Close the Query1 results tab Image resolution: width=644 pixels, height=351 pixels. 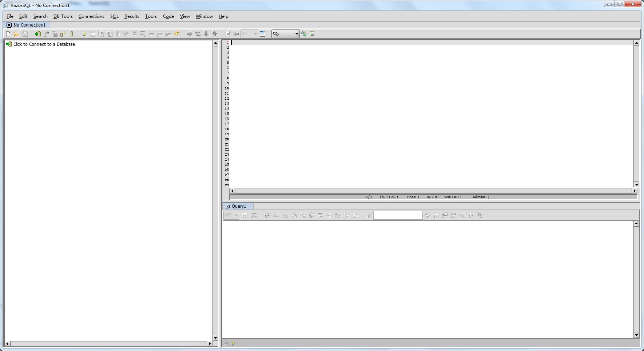point(228,206)
